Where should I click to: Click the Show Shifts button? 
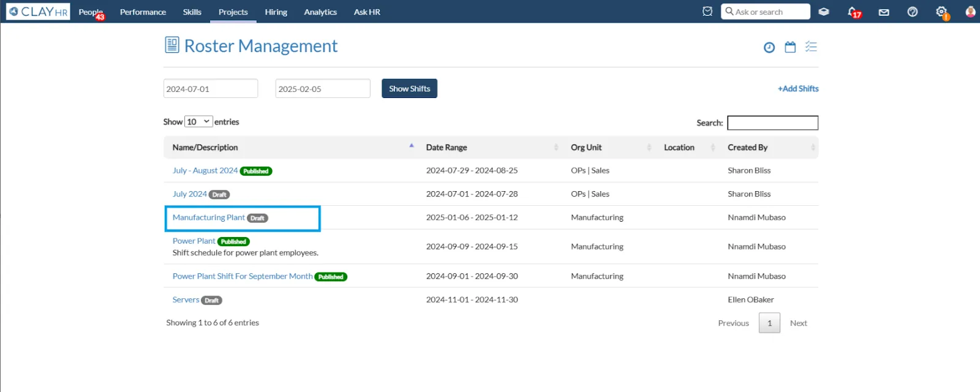point(409,88)
